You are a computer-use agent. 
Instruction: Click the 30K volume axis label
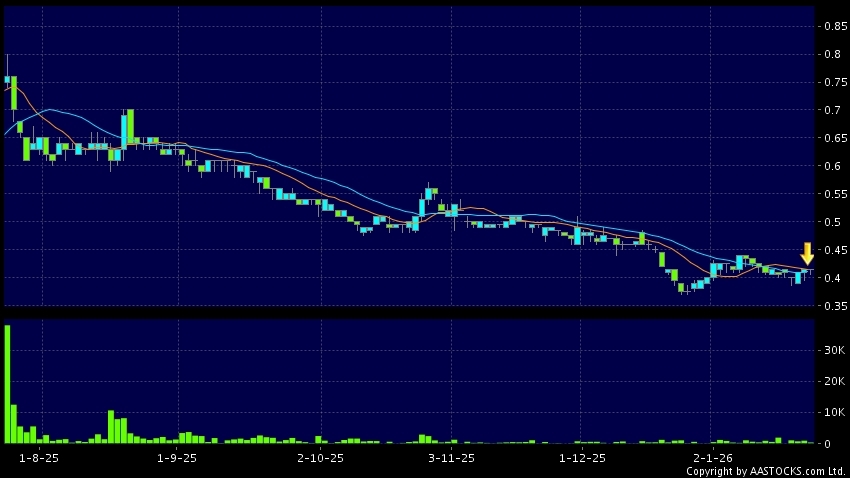(x=833, y=350)
